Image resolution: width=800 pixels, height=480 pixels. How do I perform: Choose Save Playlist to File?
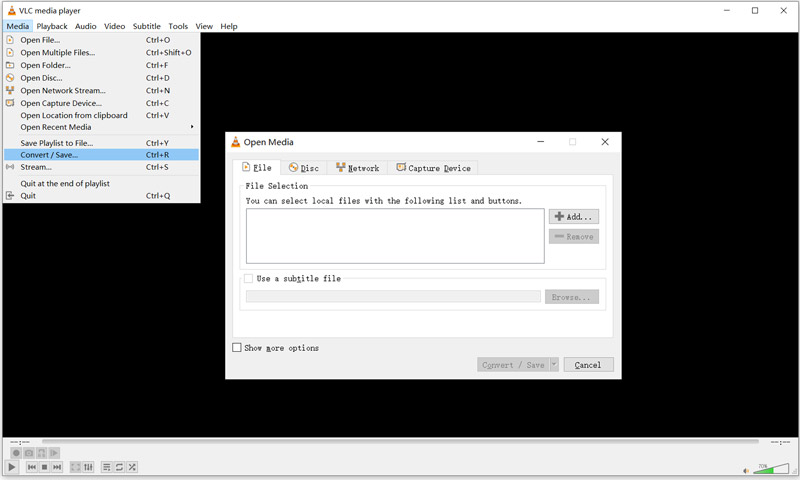click(x=101, y=143)
